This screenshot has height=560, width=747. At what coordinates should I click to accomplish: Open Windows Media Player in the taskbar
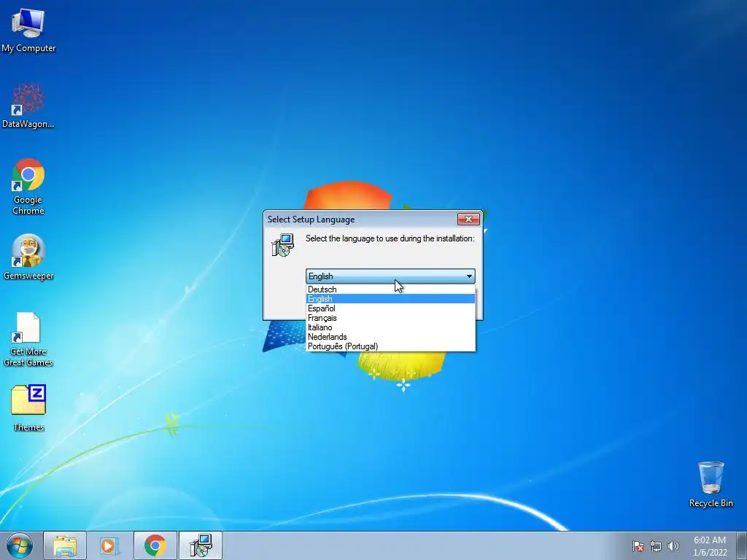[x=109, y=545]
